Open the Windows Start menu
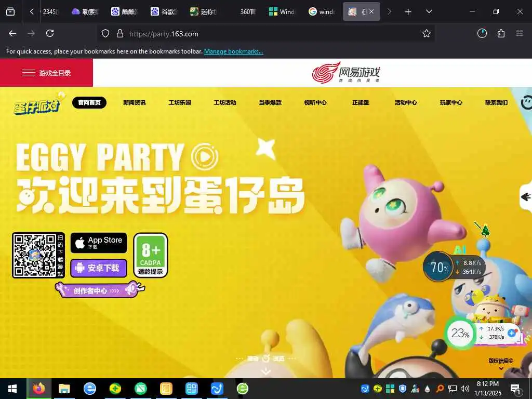Viewport: 532px width, 399px height. 12,389
